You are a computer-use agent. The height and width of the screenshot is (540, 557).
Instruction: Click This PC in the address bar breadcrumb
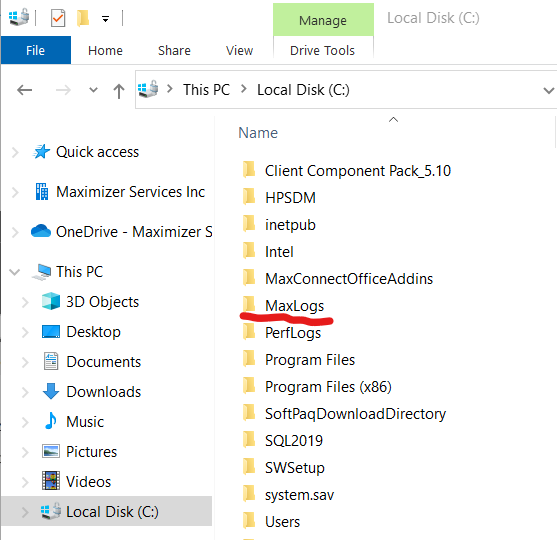[x=206, y=90]
